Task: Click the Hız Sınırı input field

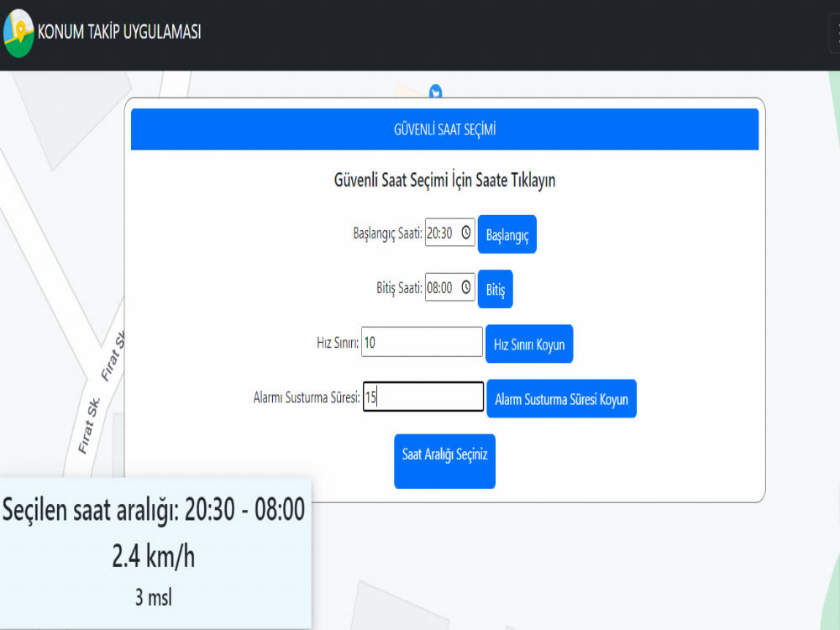Action: (423, 342)
